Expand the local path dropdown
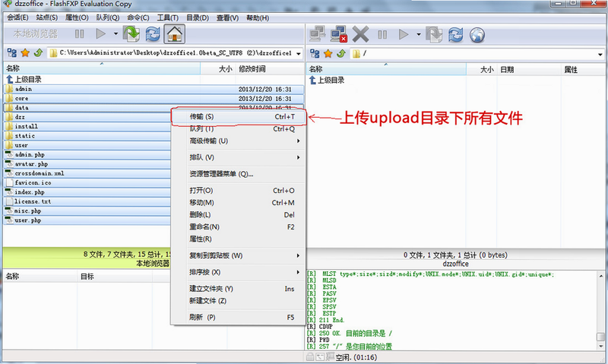This screenshot has height=364, width=608. pyautogui.click(x=299, y=53)
